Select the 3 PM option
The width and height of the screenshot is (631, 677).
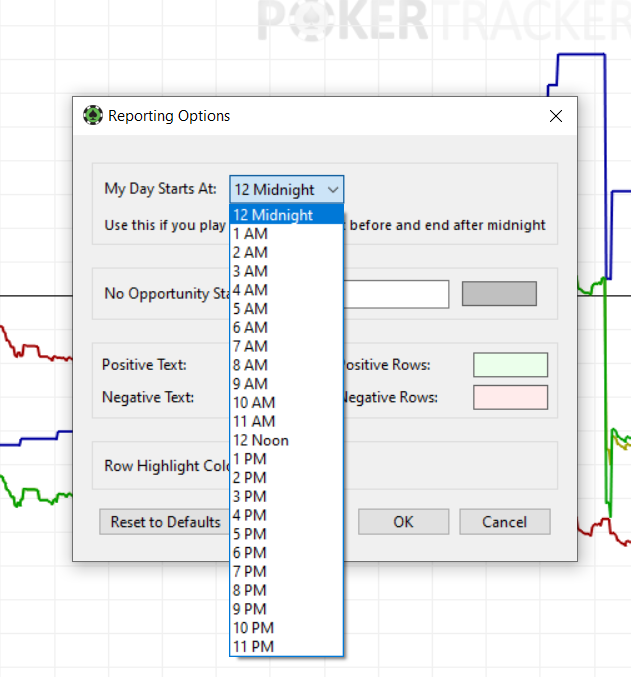[287, 497]
